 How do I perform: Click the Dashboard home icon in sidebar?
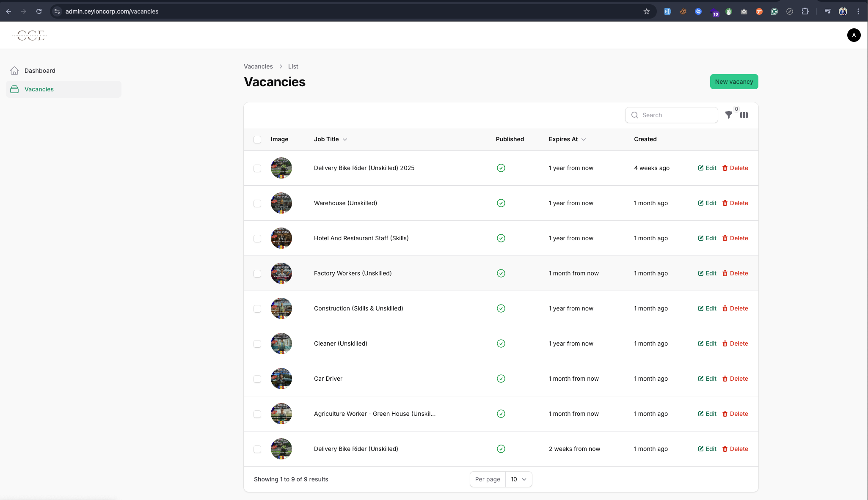[14, 71]
